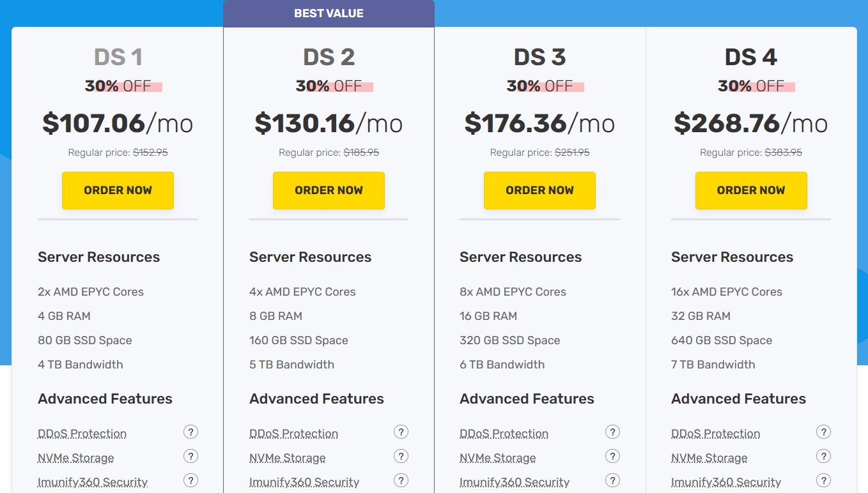
Task: Click DS 4 DDoS Protection question icon
Action: click(x=823, y=432)
